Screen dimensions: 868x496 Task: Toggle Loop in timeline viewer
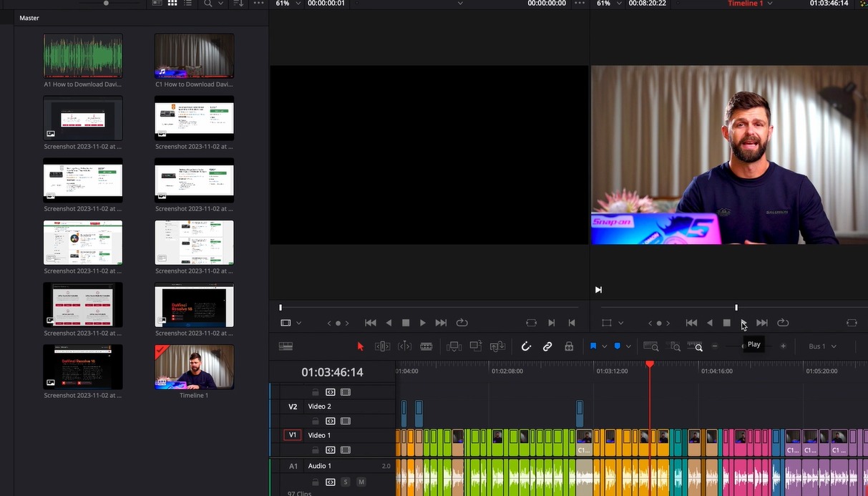[783, 323]
